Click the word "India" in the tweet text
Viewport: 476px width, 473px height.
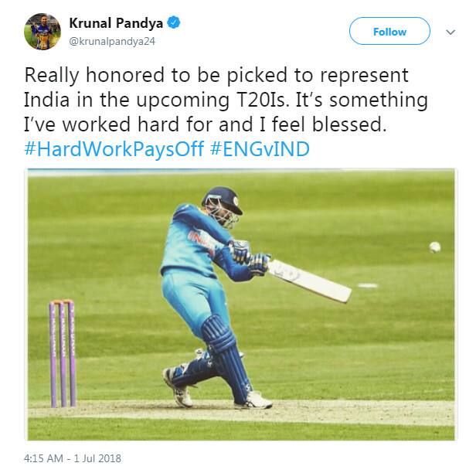(48, 100)
